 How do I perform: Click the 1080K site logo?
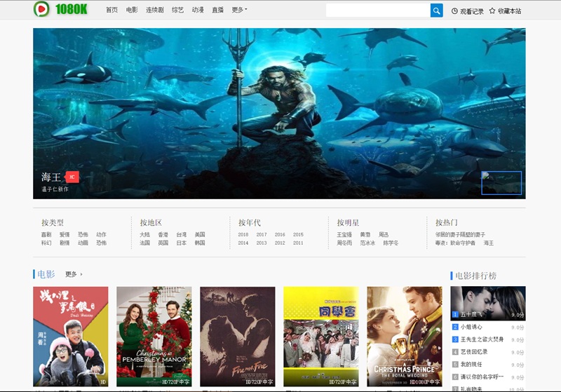pyautogui.click(x=60, y=9)
